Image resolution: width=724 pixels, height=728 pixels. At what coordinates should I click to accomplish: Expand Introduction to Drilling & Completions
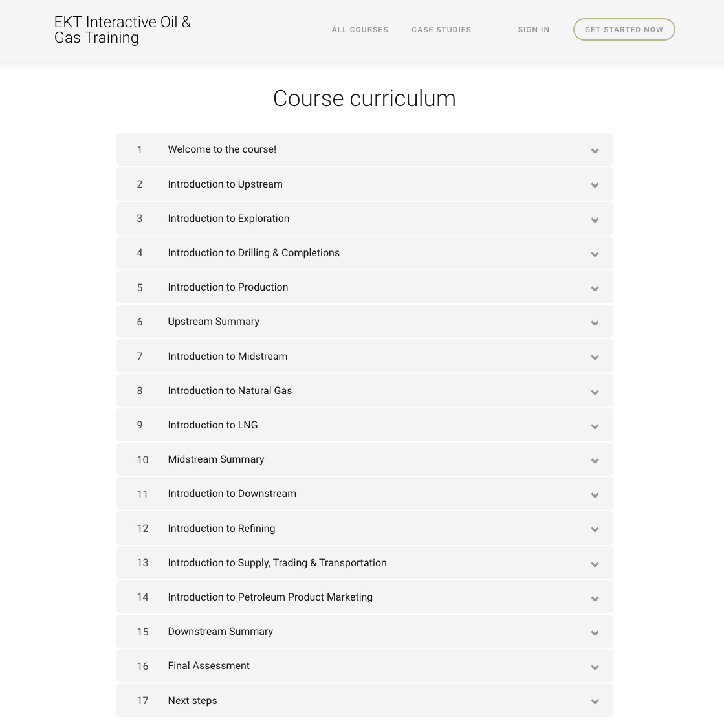point(595,254)
